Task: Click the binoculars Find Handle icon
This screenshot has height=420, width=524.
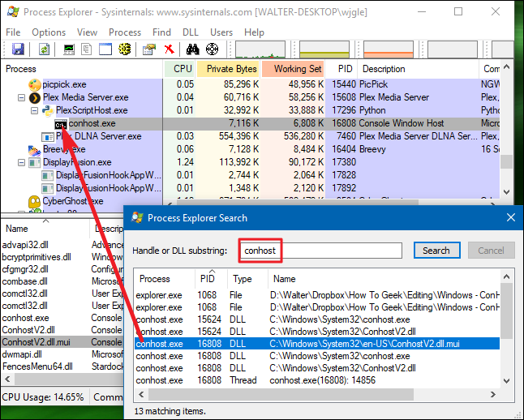Action: pos(193,49)
